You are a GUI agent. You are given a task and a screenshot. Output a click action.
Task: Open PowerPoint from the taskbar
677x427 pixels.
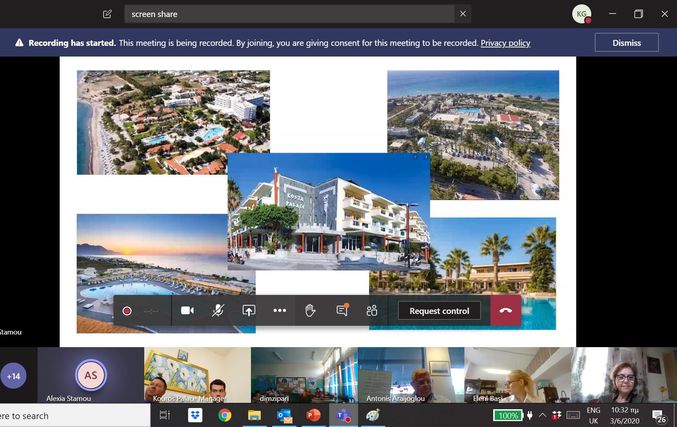pos(313,415)
